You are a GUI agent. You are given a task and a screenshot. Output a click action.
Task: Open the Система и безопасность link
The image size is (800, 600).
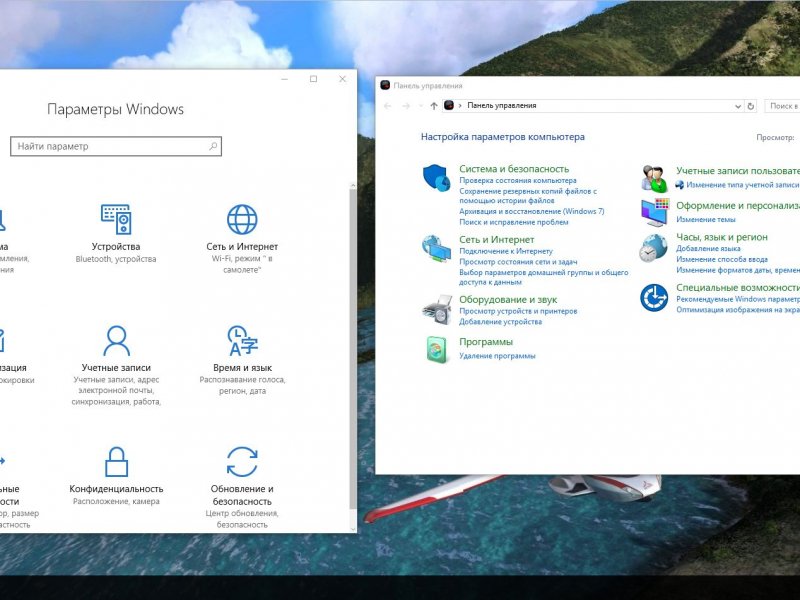point(514,169)
